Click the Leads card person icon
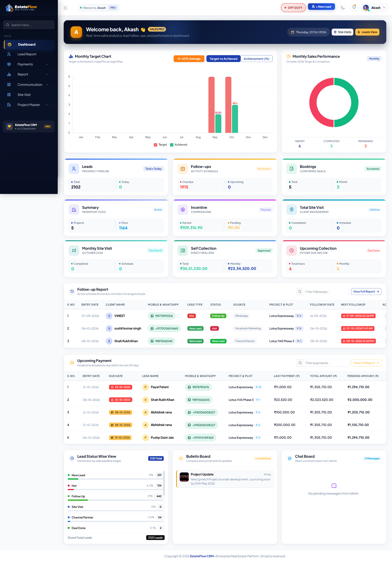 coord(74,169)
